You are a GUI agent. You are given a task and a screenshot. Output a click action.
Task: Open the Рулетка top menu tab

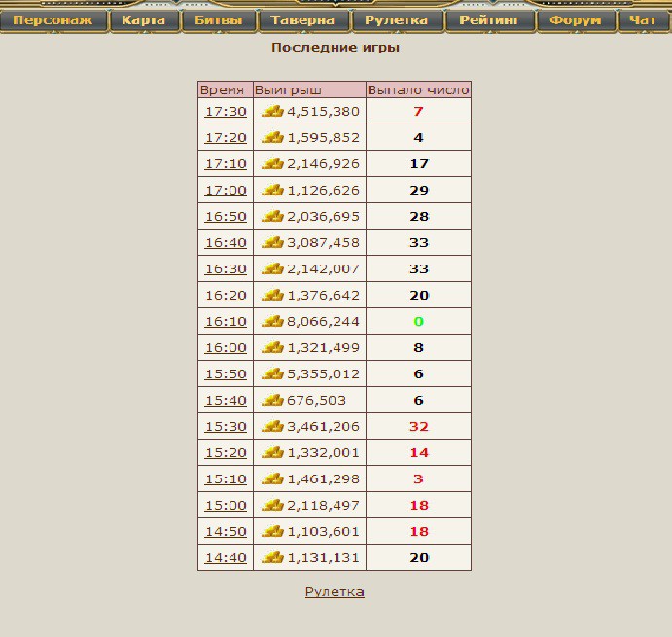[x=396, y=20]
